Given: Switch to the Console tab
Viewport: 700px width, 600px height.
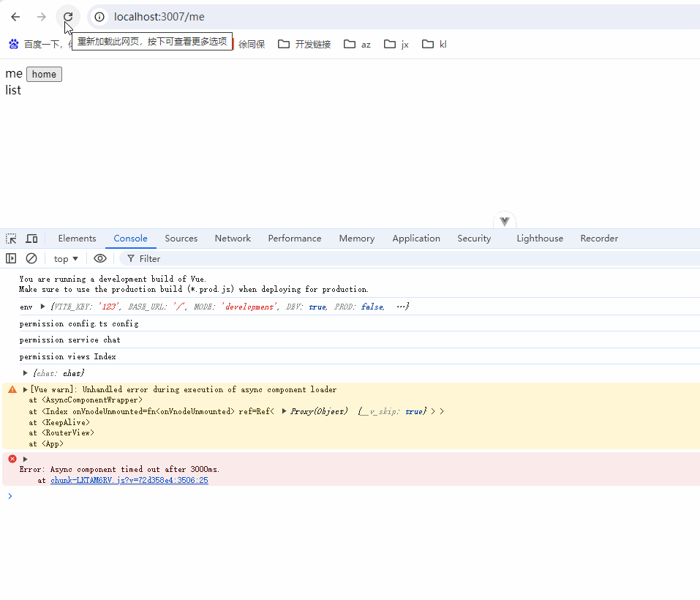Looking at the screenshot, I should coord(130,239).
